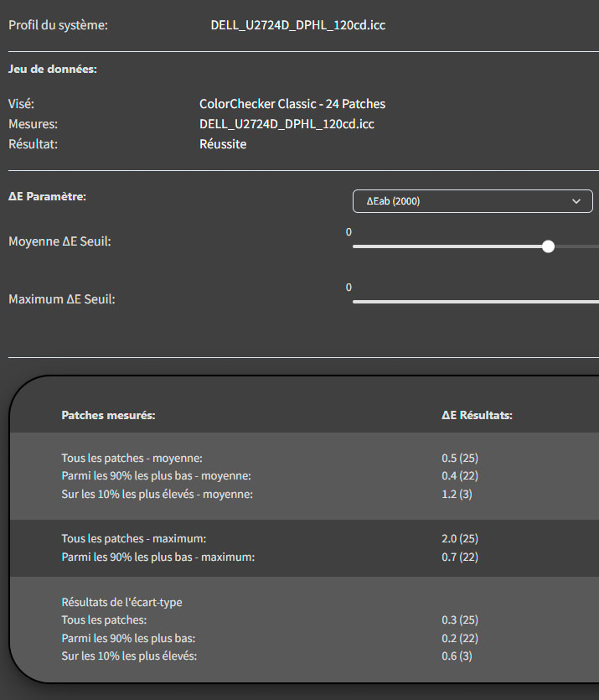This screenshot has width=599, height=700.
Task: Click the 'Mesures:' label
Action: 33,124
